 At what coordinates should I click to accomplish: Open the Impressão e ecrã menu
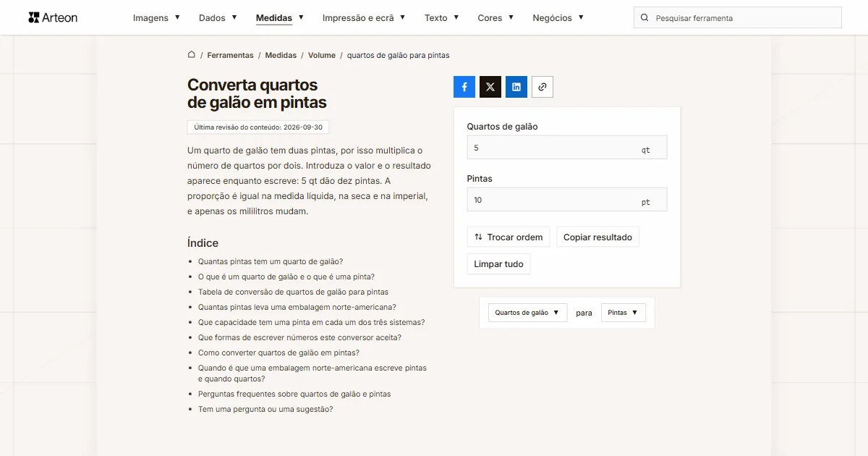pos(364,17)
